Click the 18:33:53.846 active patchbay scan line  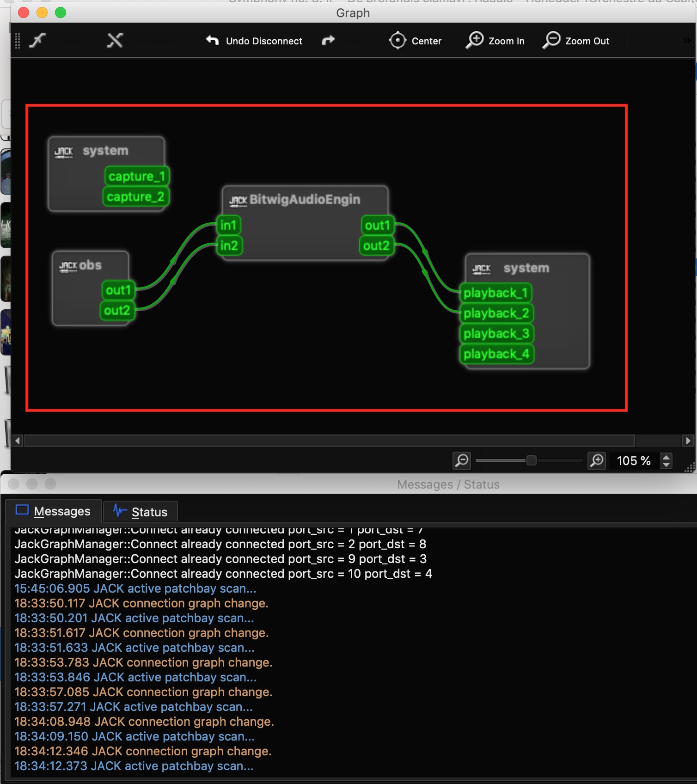135,677
